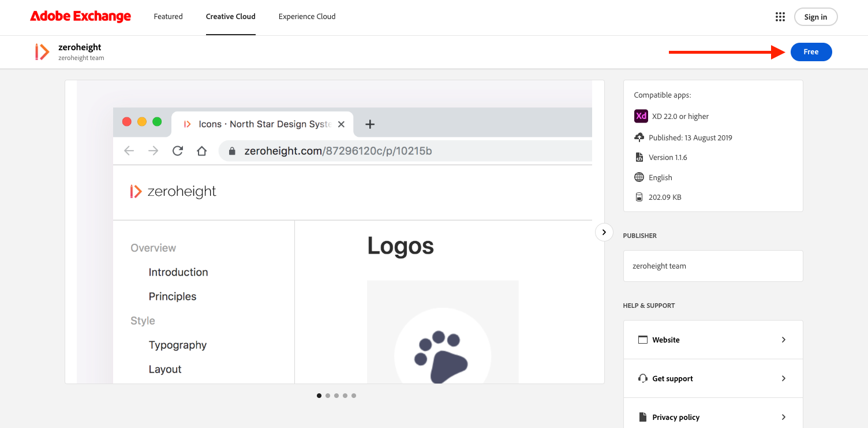The height and width of the screenshot is (428, 868).
Task: Click the headset icon next to Get support
Action: (x=643, y=378)
